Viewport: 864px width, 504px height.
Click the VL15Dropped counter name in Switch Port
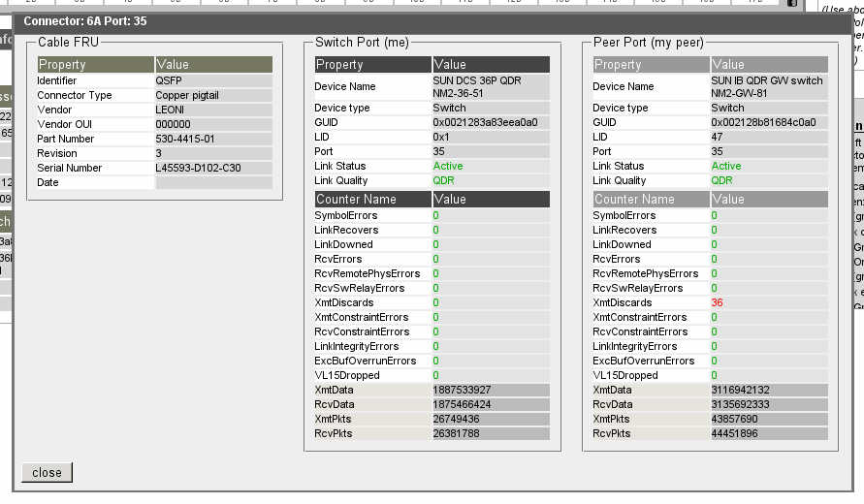click(x=347, y=375)
